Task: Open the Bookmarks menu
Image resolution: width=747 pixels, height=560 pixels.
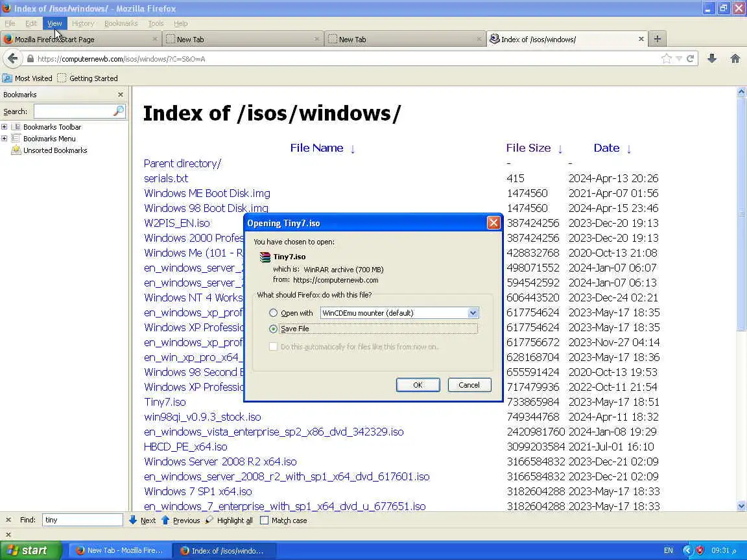Action: pyautogui.click(x=121, y=23)
